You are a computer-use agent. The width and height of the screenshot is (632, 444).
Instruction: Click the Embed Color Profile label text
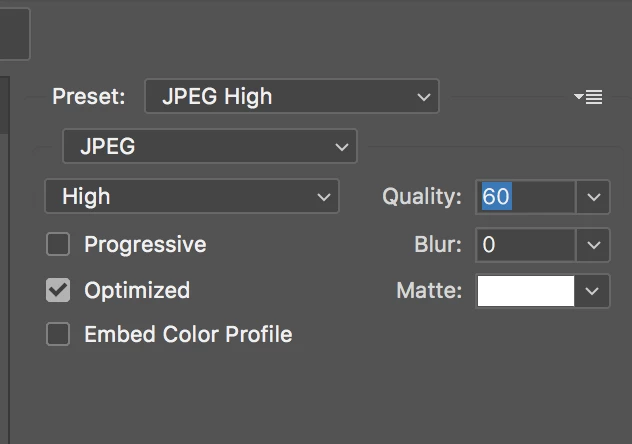(x=188, y=335)
